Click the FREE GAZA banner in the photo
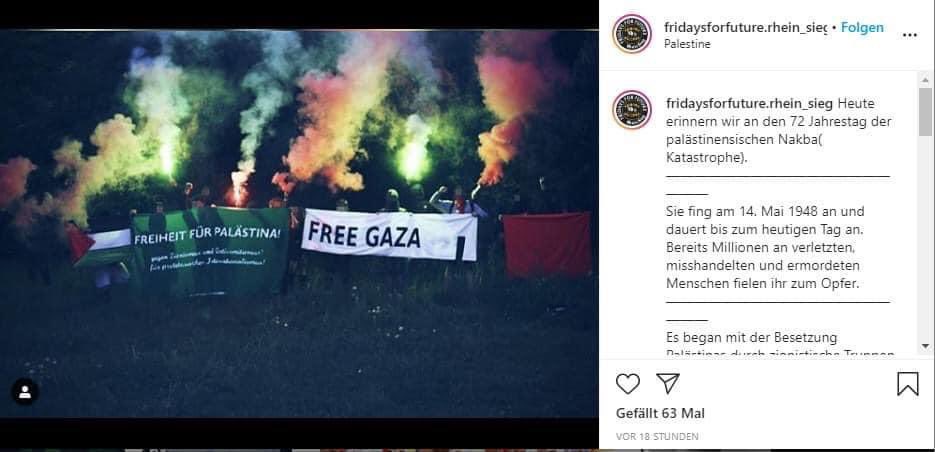The height and width of the screenshot is (452, 935). coord(389,234)
